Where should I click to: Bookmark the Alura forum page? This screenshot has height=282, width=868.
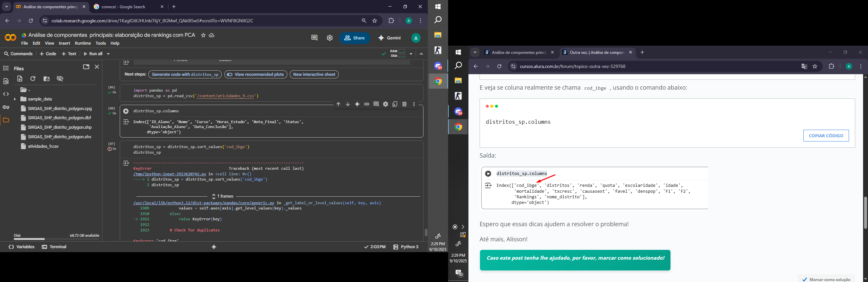click(815, 67)
